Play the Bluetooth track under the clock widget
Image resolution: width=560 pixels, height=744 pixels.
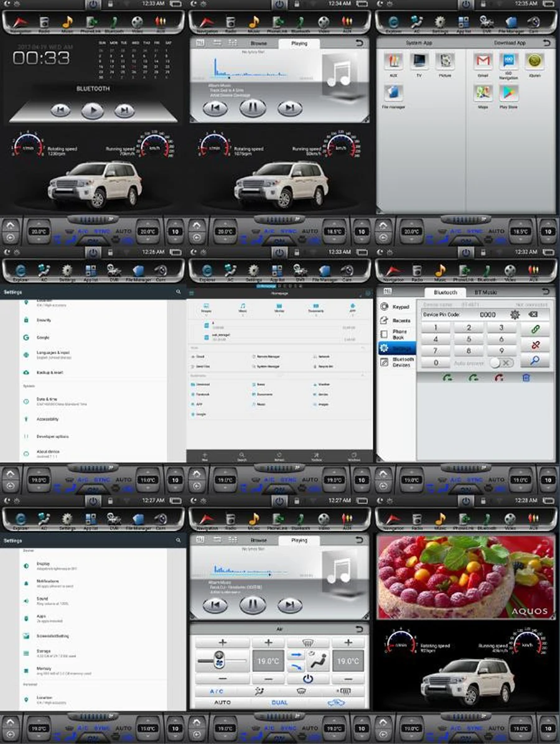pos(93,111)
